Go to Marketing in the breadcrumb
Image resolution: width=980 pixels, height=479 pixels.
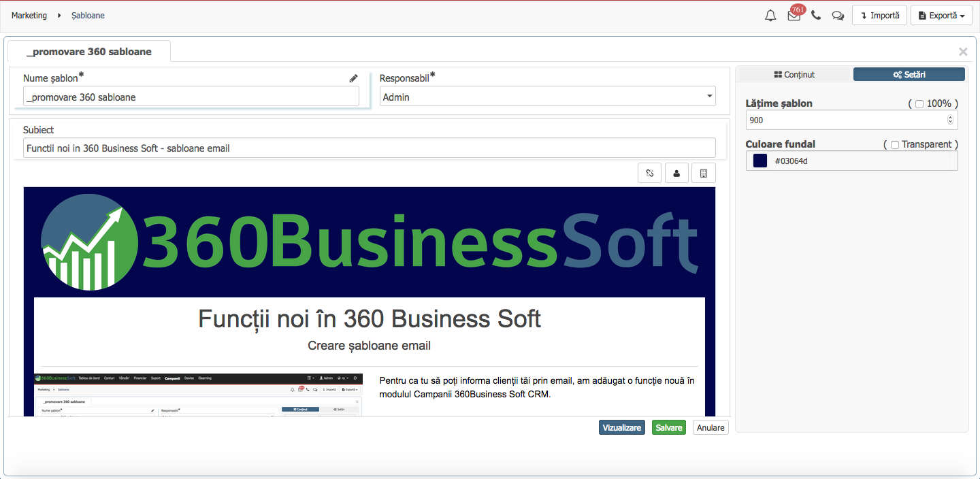[29, 15]
